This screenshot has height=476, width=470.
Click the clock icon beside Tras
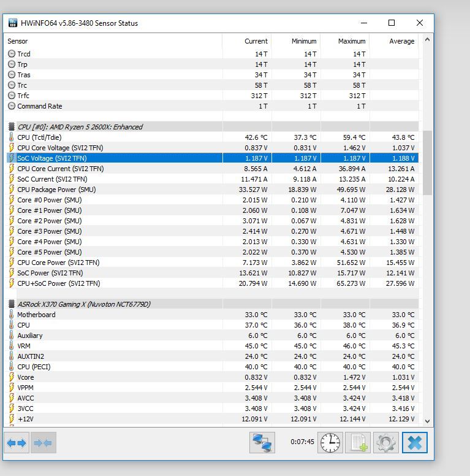click(x=12, y=75)
